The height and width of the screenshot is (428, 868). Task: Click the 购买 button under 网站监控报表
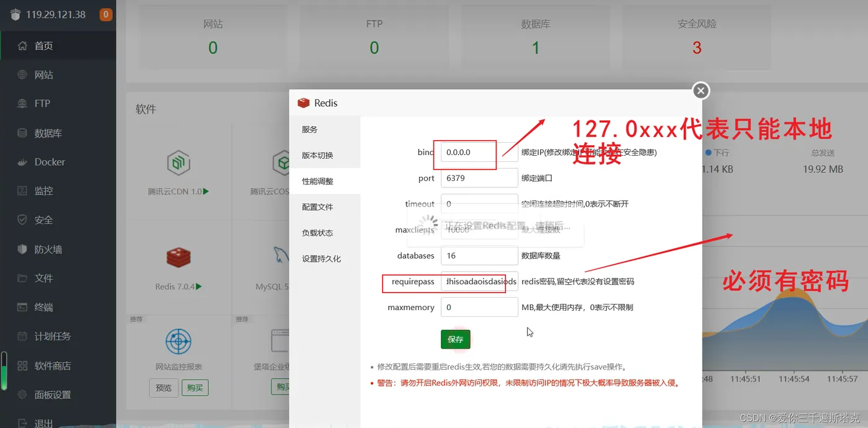tap(195, 388)
